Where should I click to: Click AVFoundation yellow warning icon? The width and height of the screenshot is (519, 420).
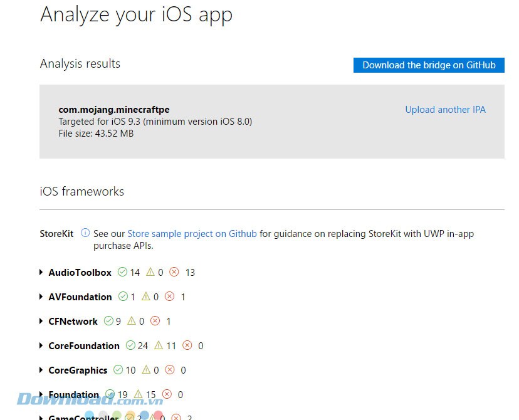(x=146, y=297)
